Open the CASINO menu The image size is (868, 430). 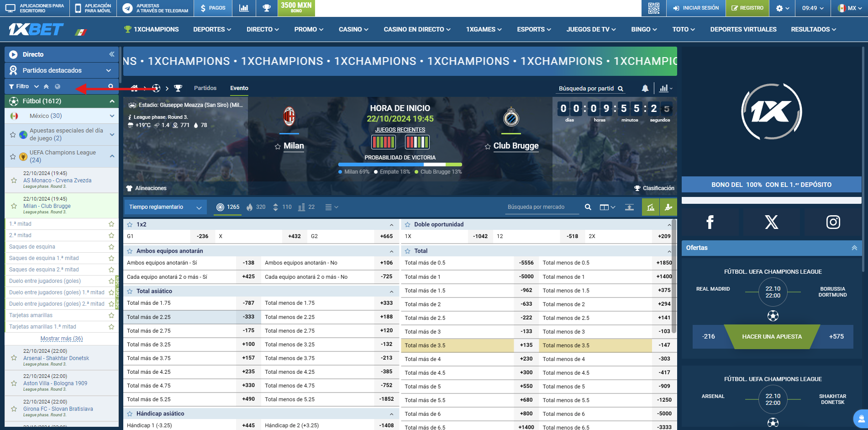pyautogui.click(x=353, y=29)
